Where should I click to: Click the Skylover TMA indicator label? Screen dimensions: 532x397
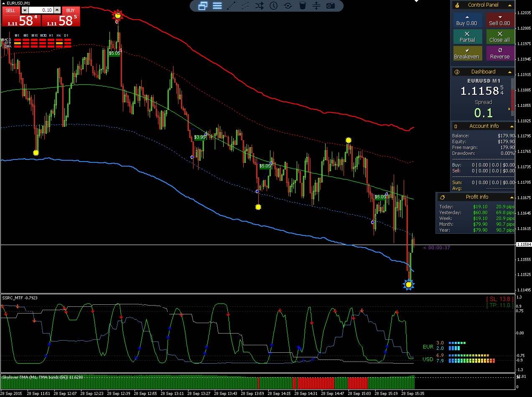[x=43, y=377]
